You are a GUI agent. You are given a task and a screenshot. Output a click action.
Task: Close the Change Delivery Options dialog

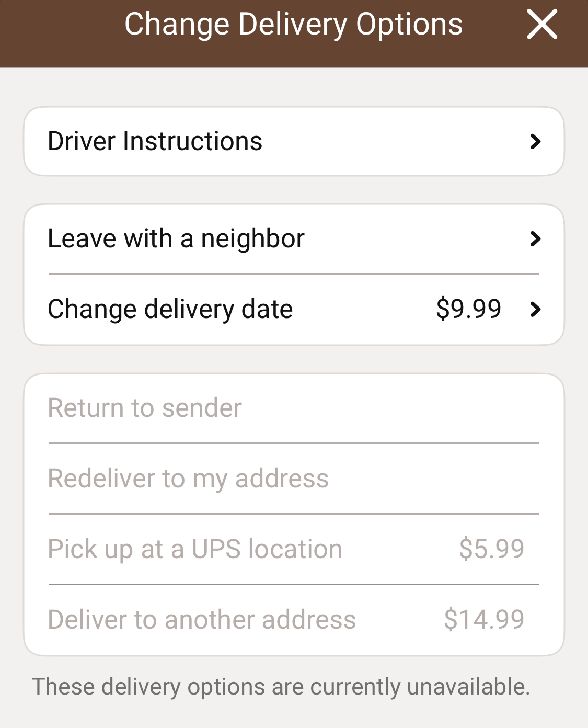click(541, 25)
